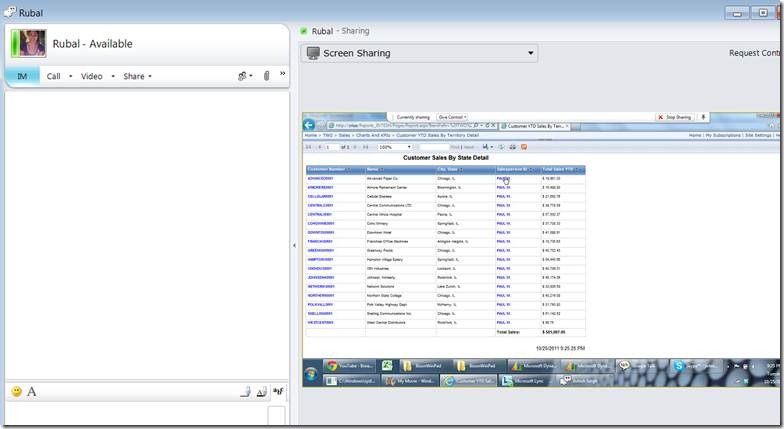The height and width of the screenshot is (429, 784).
Task: Expand the toolbar overflow chevron
Action: 282,74
